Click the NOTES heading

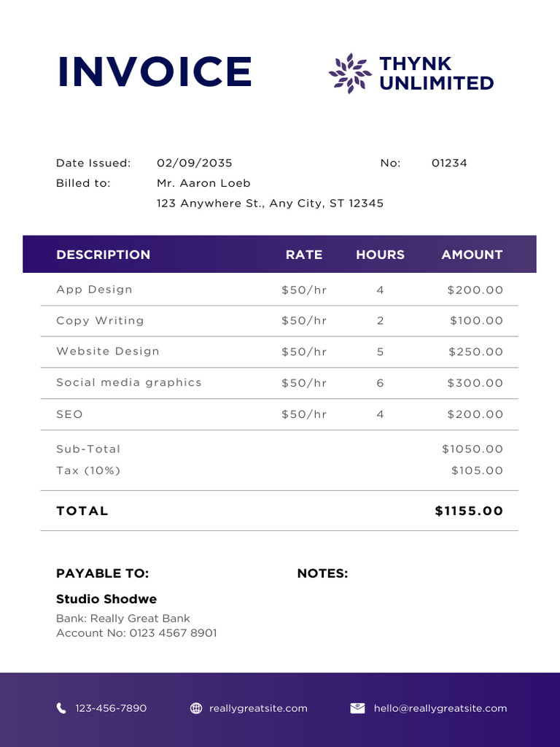click(x=322, y=573)
